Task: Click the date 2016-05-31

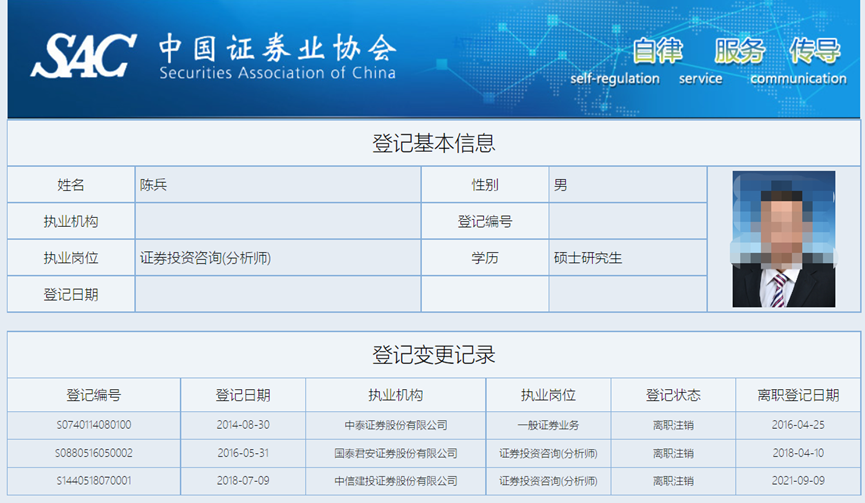Action: [x=243, y=453]
